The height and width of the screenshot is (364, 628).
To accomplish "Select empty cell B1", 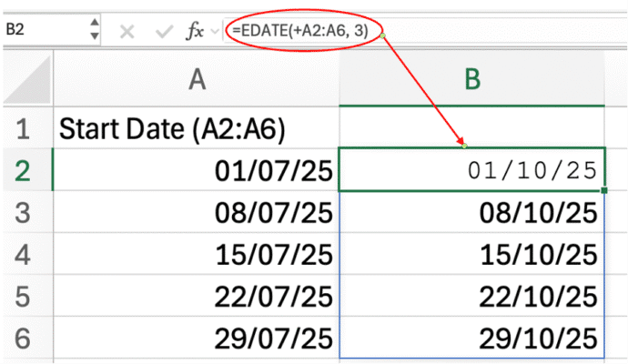I will point(472,127).
